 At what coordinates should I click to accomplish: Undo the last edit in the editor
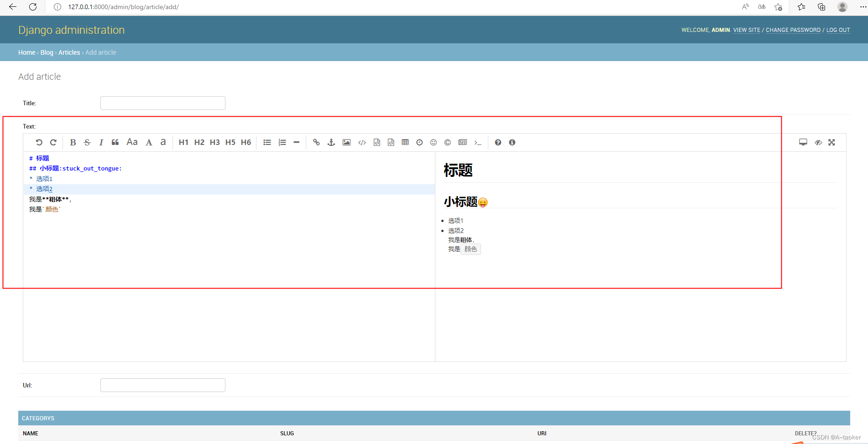point(39,142)
